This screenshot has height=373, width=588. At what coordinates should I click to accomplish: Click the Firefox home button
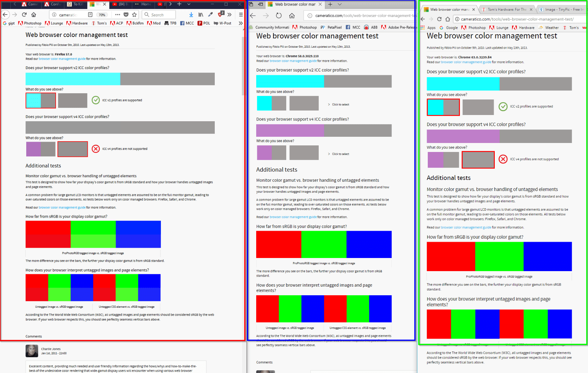click(x=33, y=15)
